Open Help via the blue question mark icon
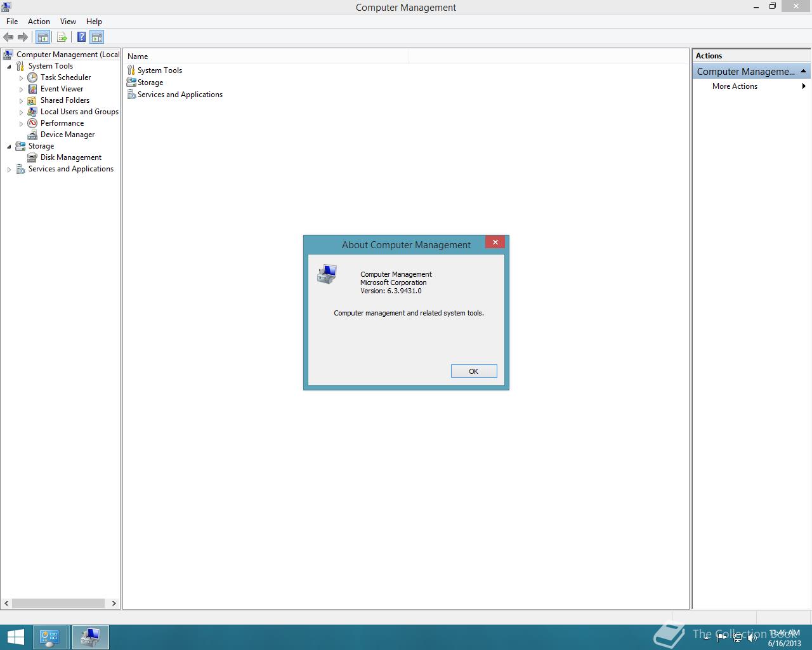The image size is (812, 650). [x=81, y=37]
